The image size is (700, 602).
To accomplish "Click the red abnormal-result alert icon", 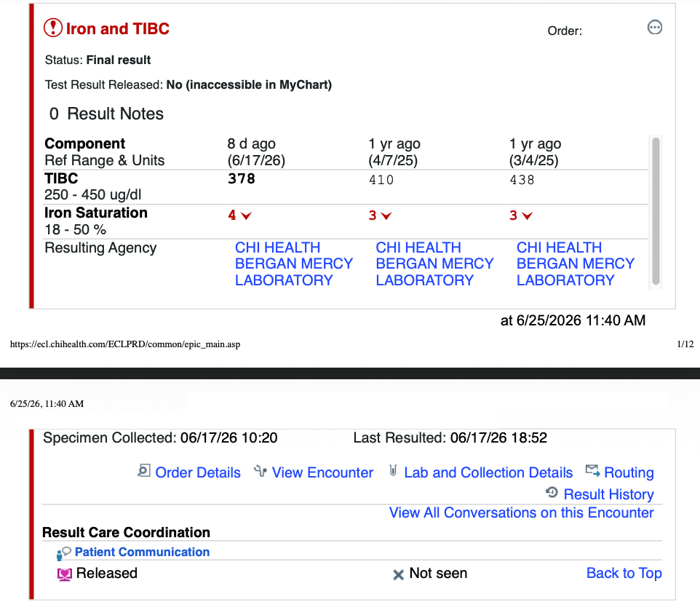I will point(52,28).
